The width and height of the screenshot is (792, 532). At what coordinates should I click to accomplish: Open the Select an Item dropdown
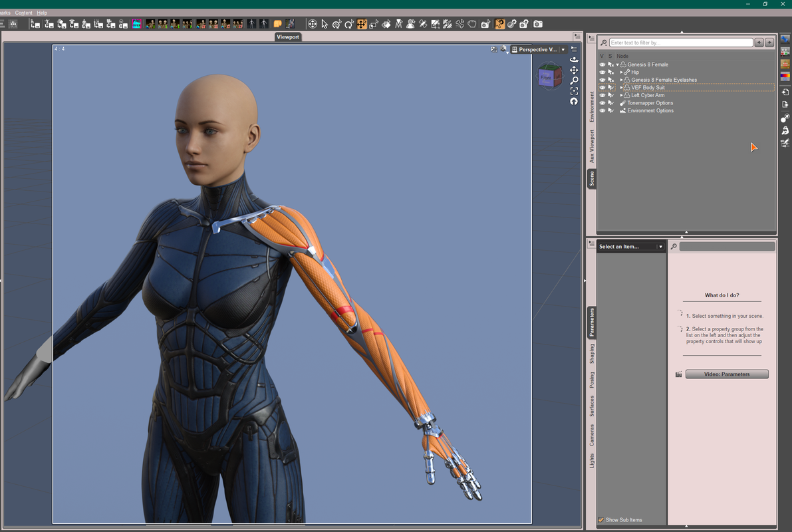click(630, 247)
